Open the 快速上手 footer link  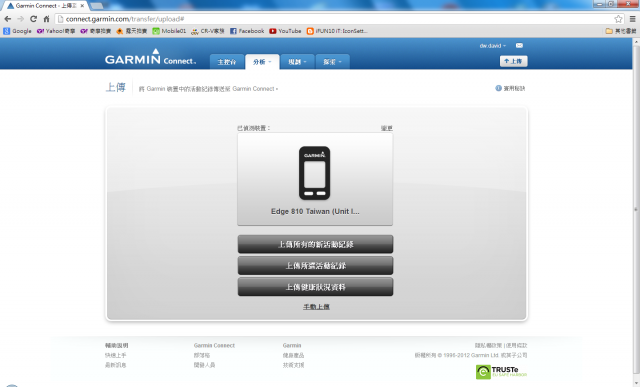(x=116, y=355)
